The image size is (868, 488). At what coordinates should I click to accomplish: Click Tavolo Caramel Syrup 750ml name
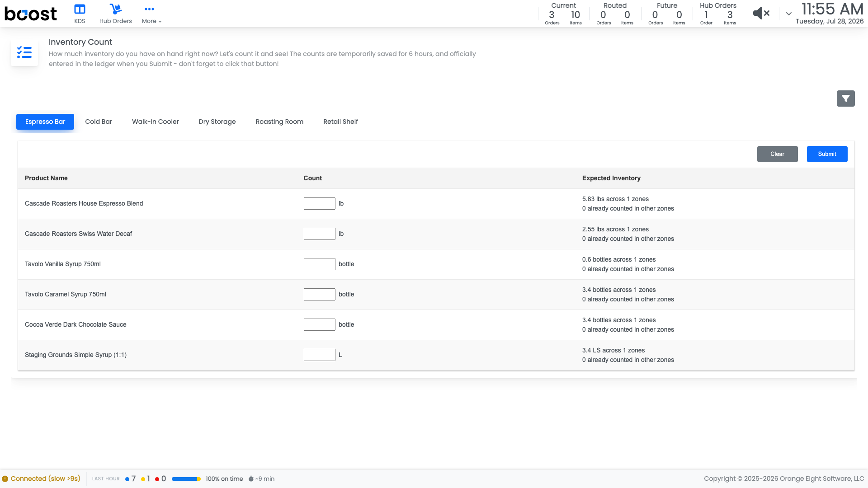tap(66, 294)
